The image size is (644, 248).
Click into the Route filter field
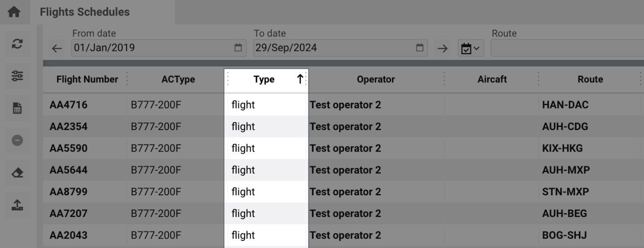[567, 48]
